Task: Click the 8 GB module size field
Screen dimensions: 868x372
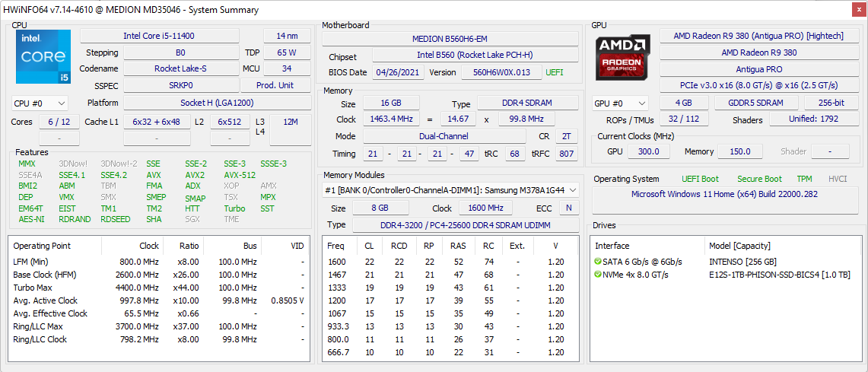Action: 381,208
